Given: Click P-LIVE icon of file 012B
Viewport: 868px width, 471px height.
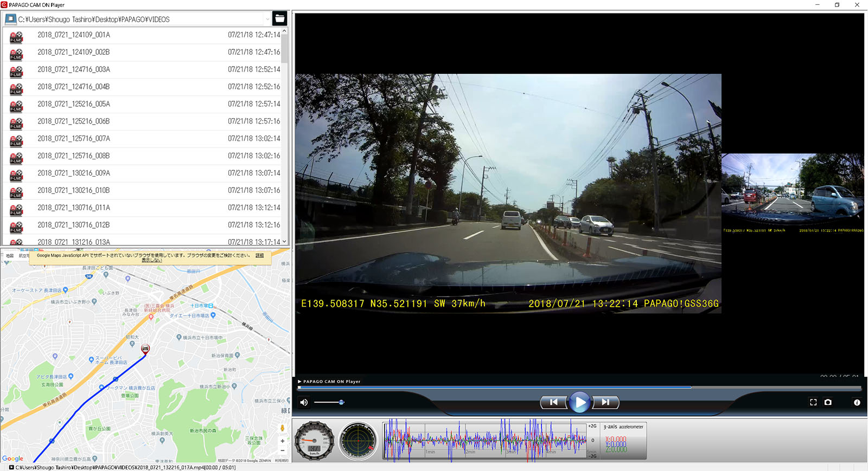Looking at the screenshot, I should [x=16, y=228].
